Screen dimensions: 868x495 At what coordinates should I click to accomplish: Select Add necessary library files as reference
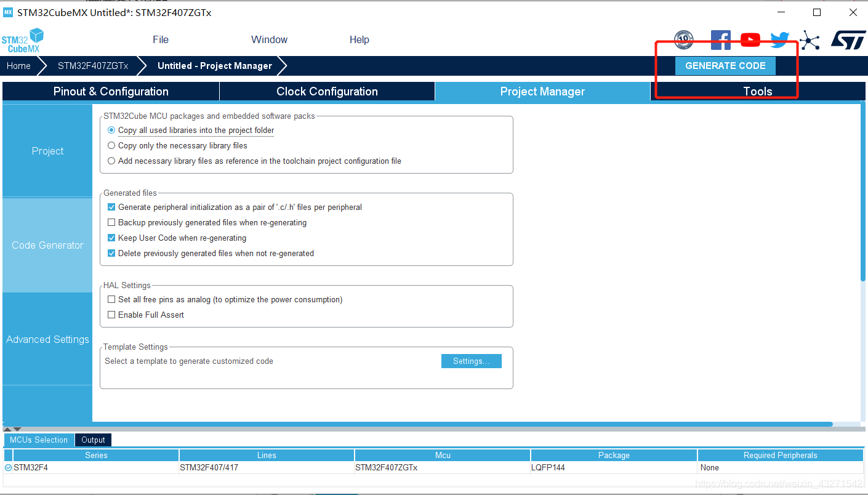[111, 161]
